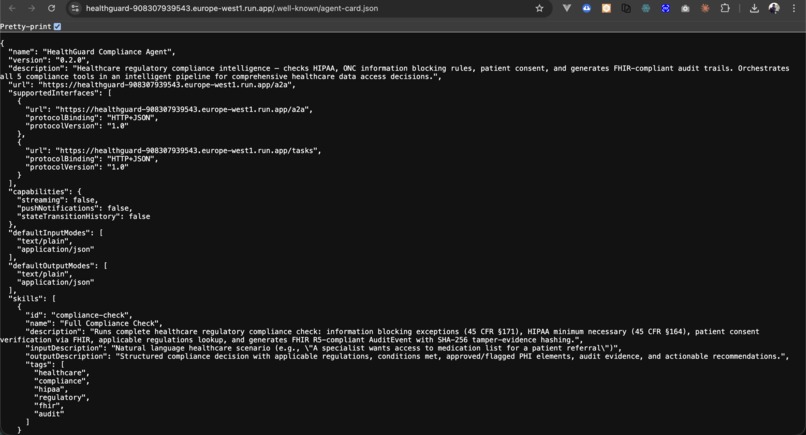Select the "regulatory" tag
The image size is (806, 435).
pos(62,397)
